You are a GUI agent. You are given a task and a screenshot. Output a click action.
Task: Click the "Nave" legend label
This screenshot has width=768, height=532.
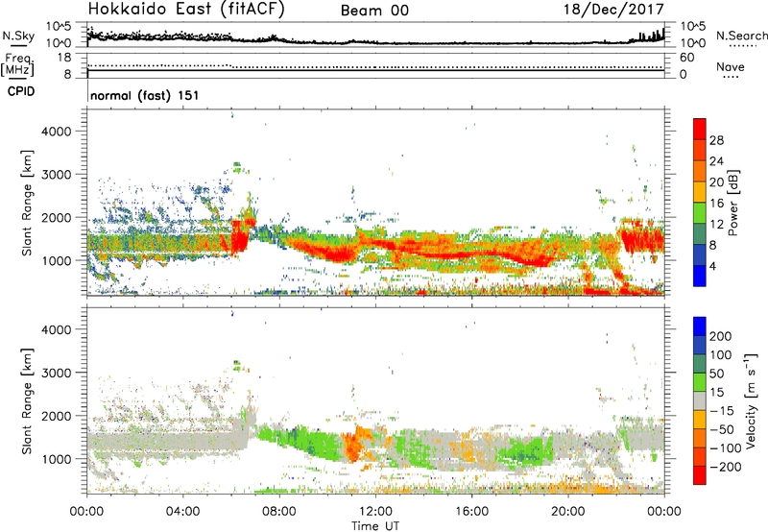pos(731,66)
